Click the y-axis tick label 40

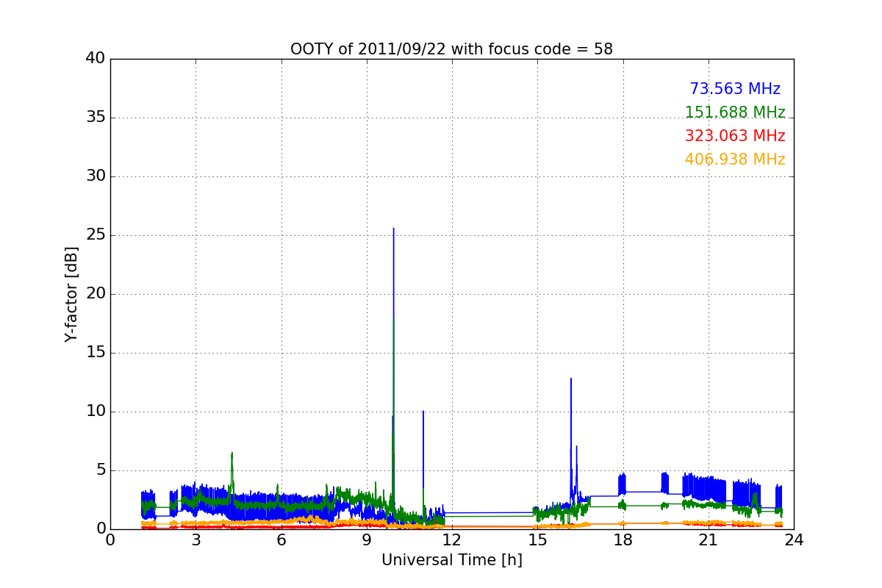(96, 59)
